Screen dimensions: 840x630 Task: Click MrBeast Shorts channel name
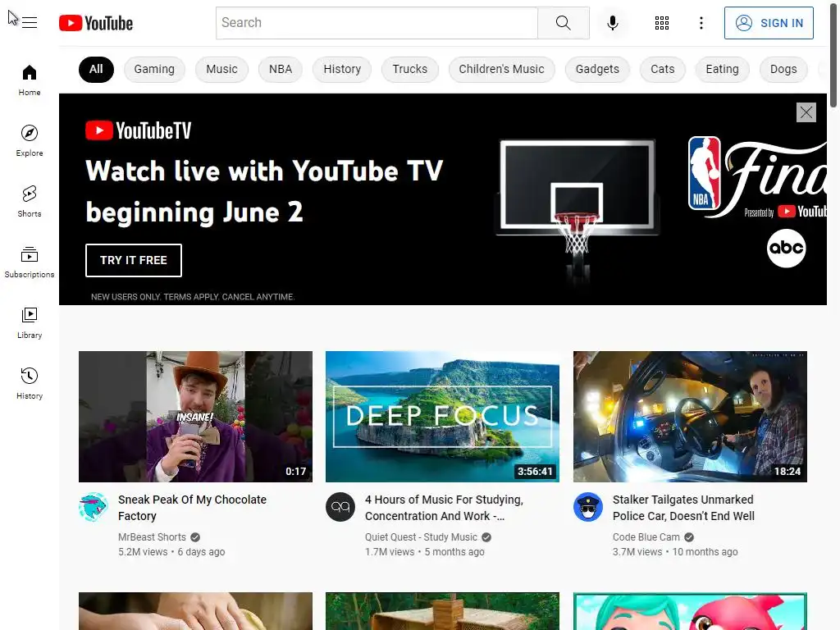pos(152,537)
